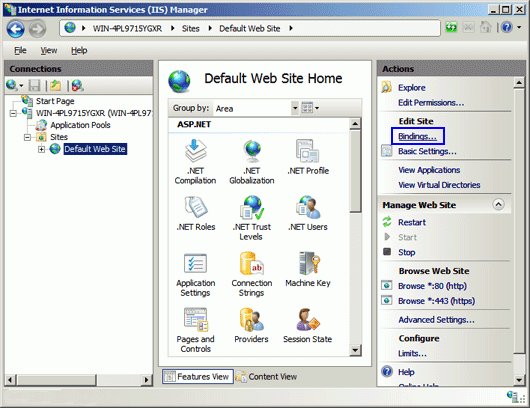This screenshot has height=408, width=530.
Task: Click the back navigation arrow button
Action: pyautogui.click(x=16, y=29)
